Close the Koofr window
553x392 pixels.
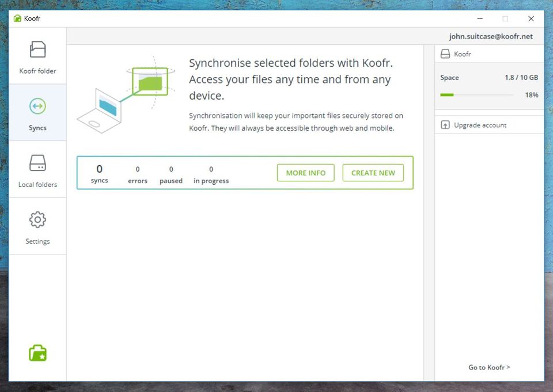(531, 18)
